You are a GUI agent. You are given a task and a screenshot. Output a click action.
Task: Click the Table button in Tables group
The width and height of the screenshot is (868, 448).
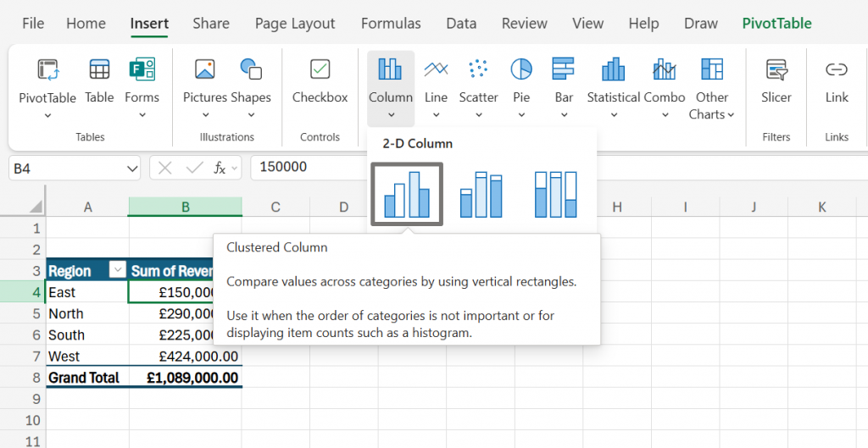[99, 80]
